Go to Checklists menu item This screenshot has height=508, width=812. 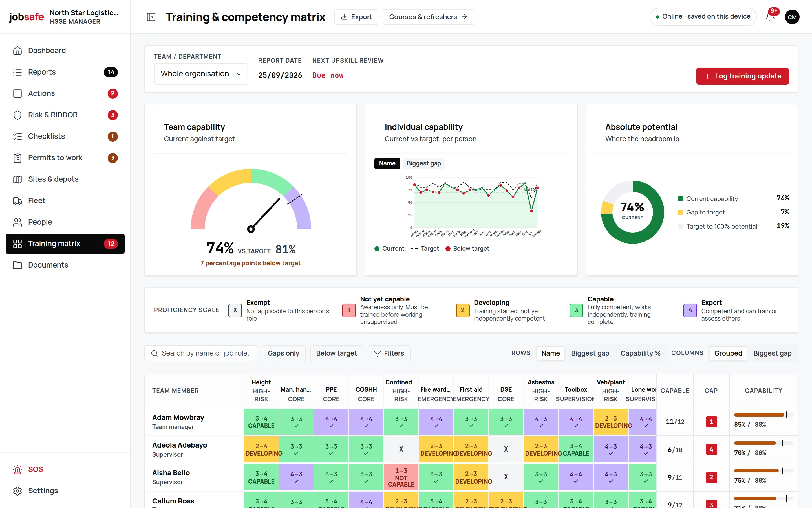(x=65, y=136)
